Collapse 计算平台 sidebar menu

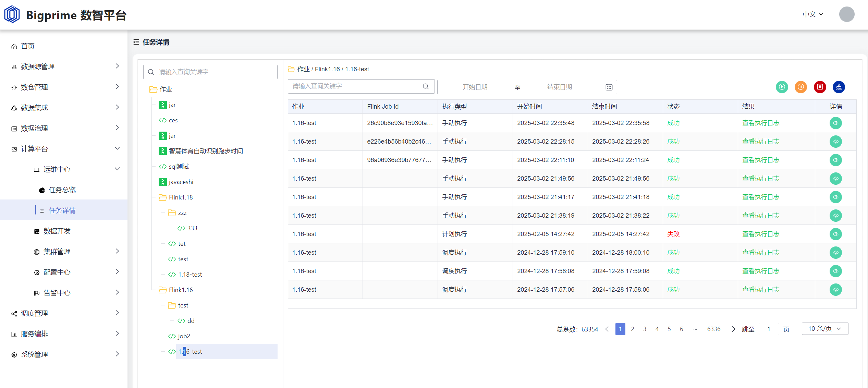(64, 149)
